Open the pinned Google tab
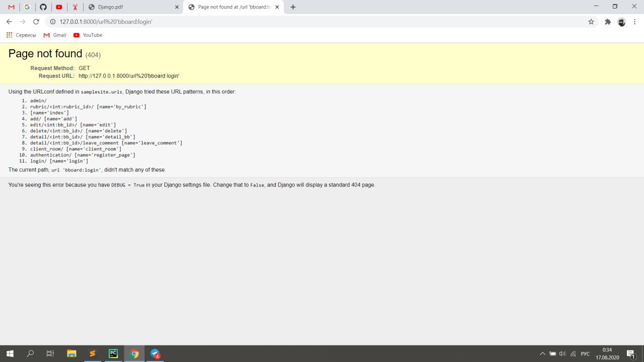Viewport: 644px width, 362px height. [x=27, y=7]
